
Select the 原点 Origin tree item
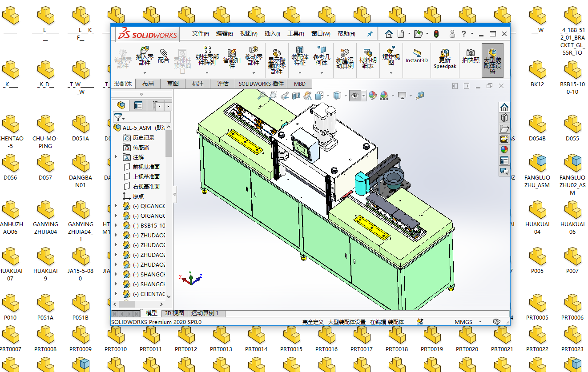133,196
